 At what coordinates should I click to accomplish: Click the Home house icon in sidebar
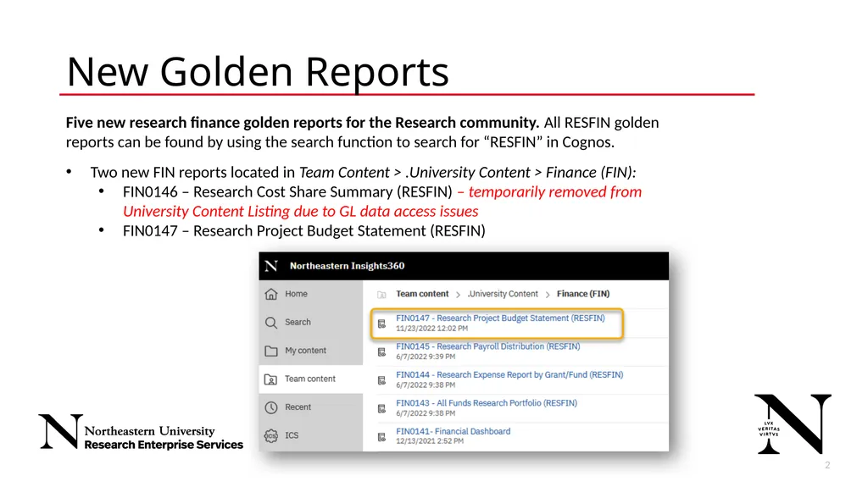[270, 294]
